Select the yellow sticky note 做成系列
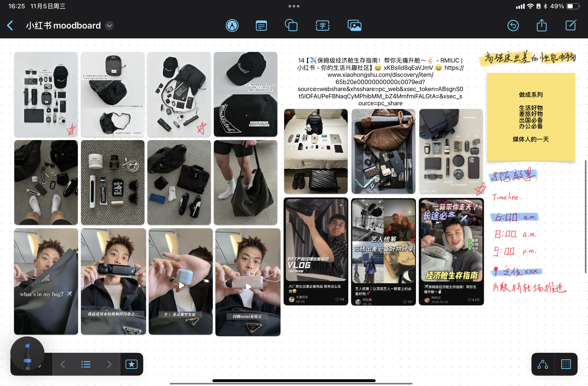 tap(531, 117)
